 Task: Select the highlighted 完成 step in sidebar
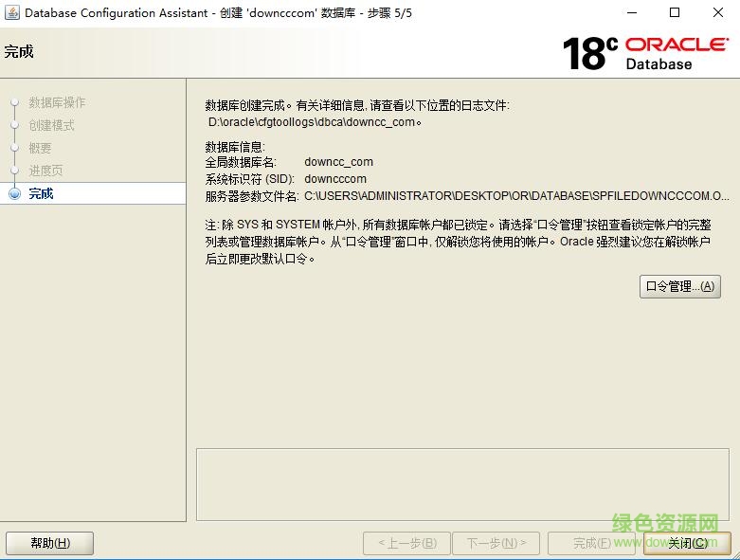point(42,193)
